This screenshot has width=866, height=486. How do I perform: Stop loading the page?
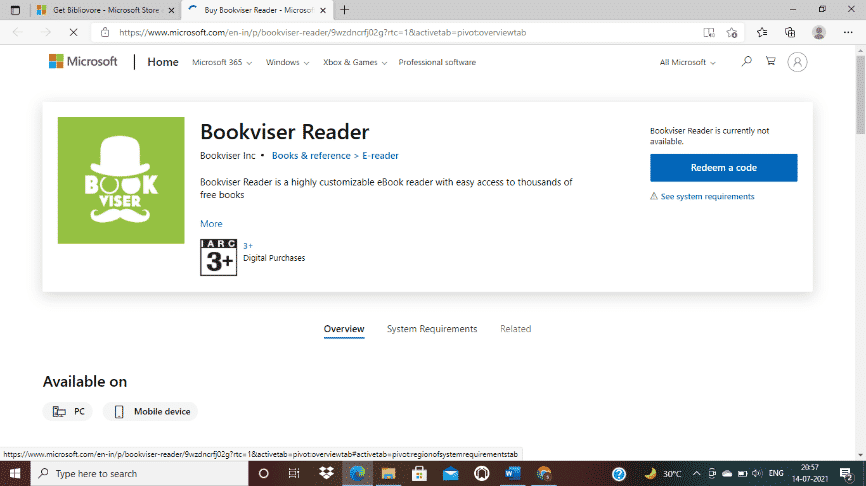point(73,33)
